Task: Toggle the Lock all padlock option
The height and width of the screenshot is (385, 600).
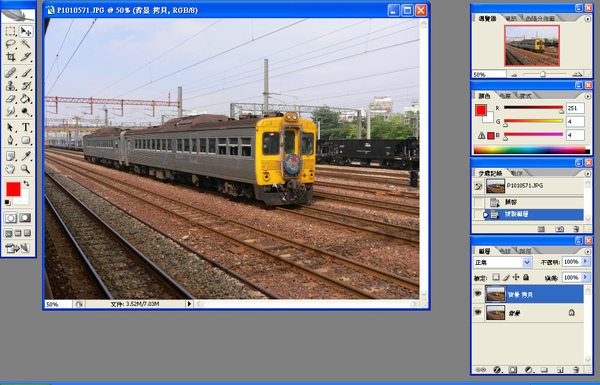Action: click(526, 277)
